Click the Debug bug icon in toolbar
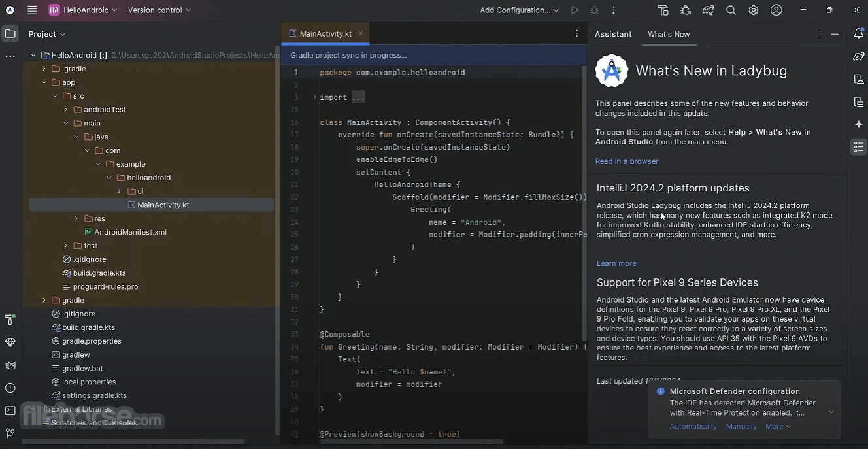The image size is (868, 449). (594, 10)
